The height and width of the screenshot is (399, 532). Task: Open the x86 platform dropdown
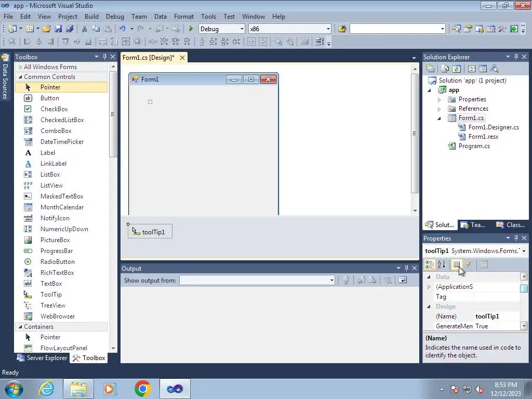pyautogui.click(x=328, y=29)
